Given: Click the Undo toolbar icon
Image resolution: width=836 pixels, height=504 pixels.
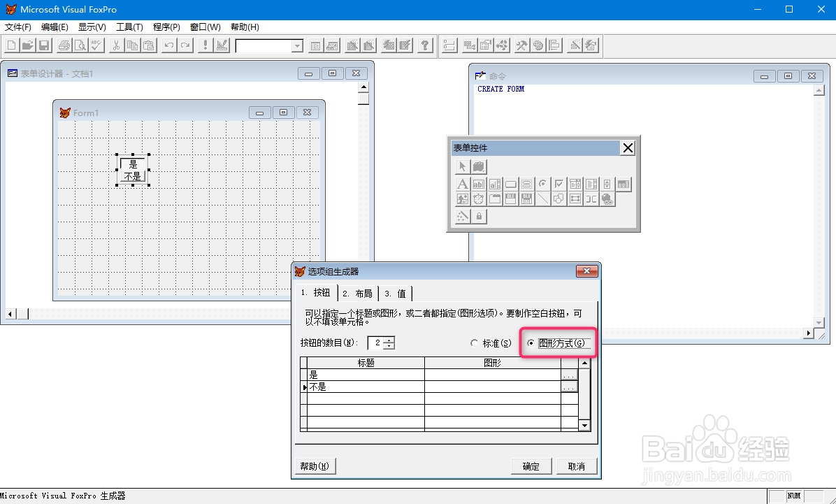Looking at the screenshot, I should (x=169, y=45).
